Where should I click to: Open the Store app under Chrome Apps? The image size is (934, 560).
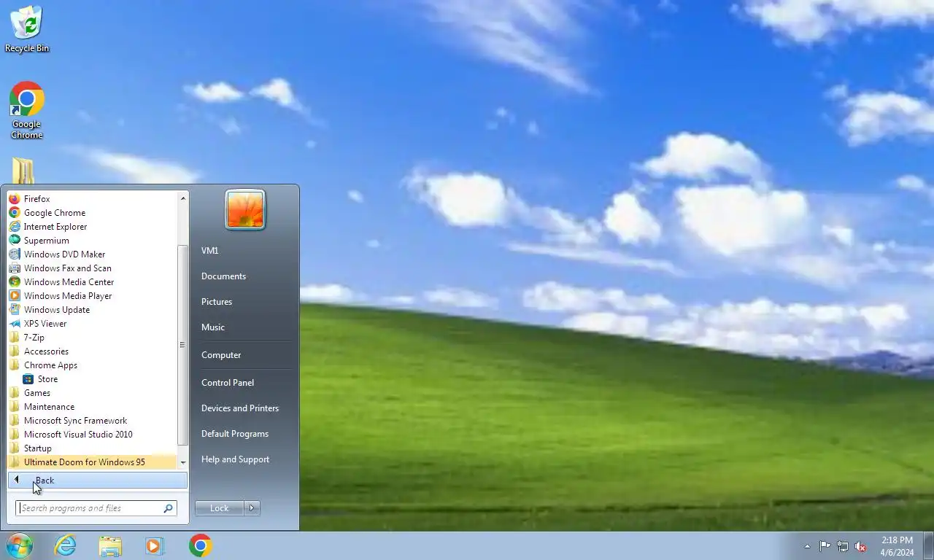tap(92, 378)
